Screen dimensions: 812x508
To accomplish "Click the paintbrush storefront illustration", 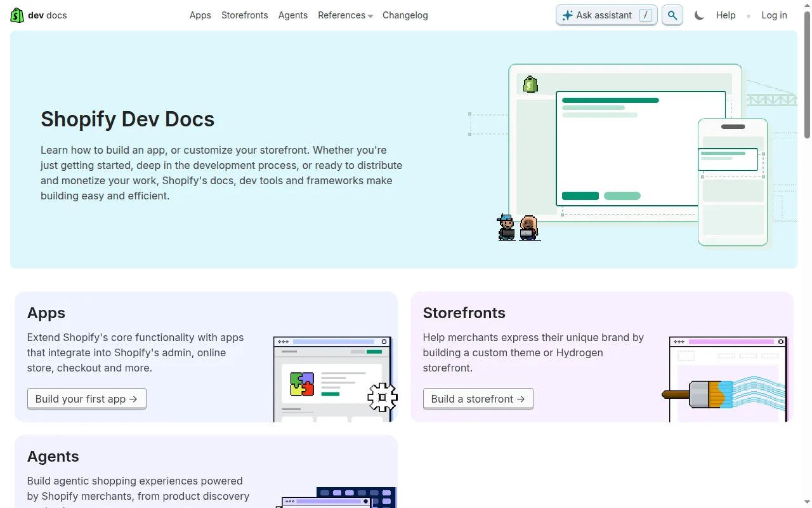I will [x=724, y=379].
